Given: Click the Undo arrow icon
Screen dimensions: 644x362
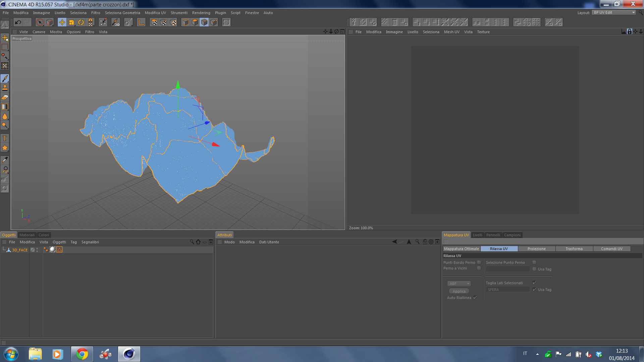Looking at the screenshot, I should point(18,22).
